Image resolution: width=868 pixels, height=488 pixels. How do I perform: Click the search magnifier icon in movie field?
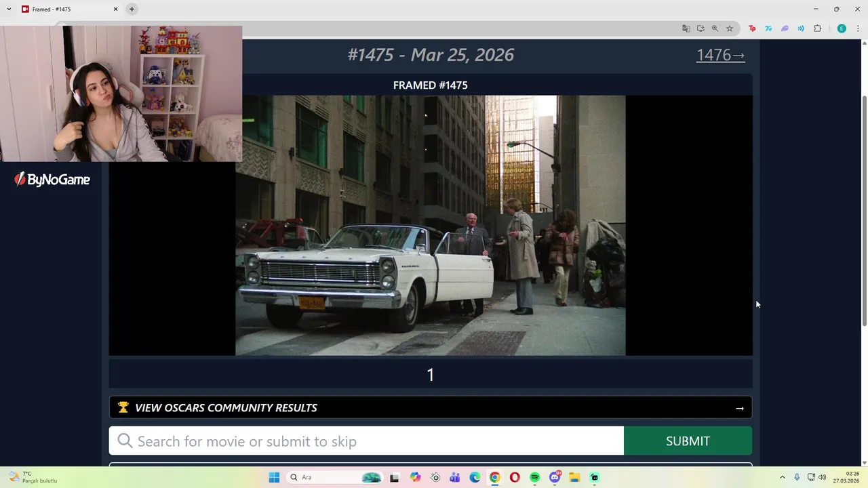click(x=125, y=441)
